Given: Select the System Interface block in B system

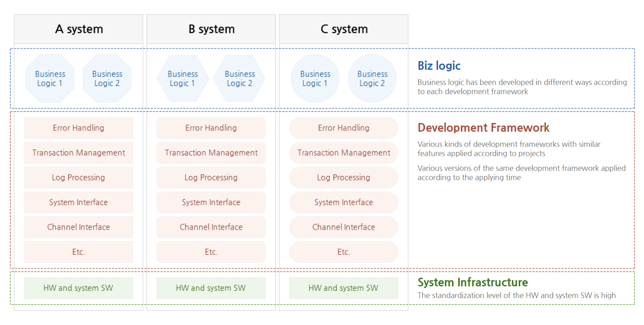Looking at the screenshot, I should (211, 202).
